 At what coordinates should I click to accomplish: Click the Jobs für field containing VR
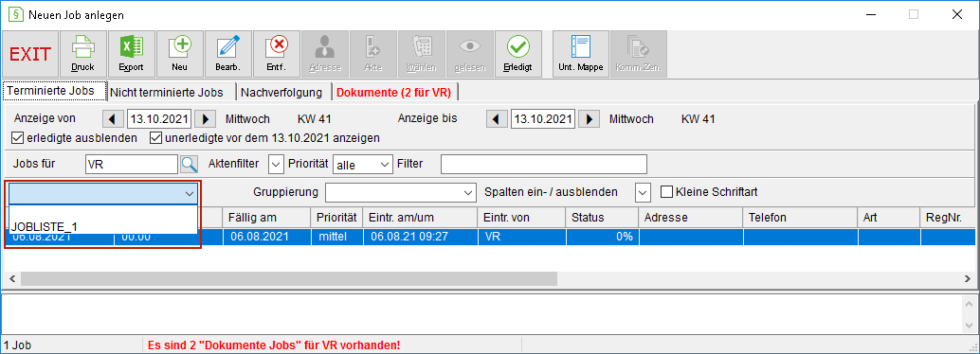click(132, 164)
